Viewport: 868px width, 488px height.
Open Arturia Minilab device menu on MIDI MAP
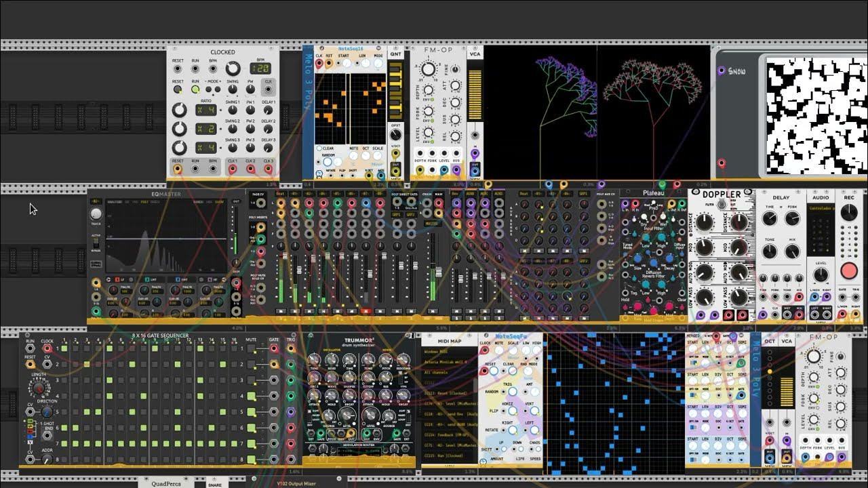pos(448,362)
